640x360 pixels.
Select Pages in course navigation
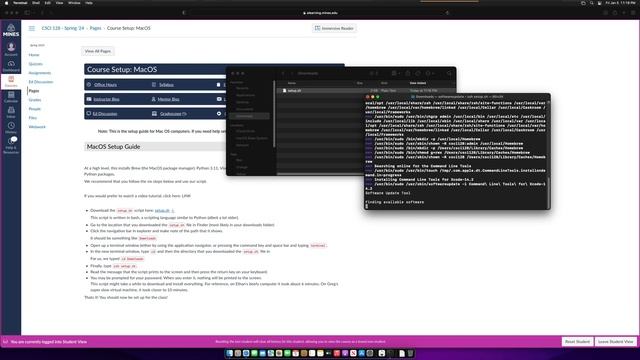tap(34, 91)
